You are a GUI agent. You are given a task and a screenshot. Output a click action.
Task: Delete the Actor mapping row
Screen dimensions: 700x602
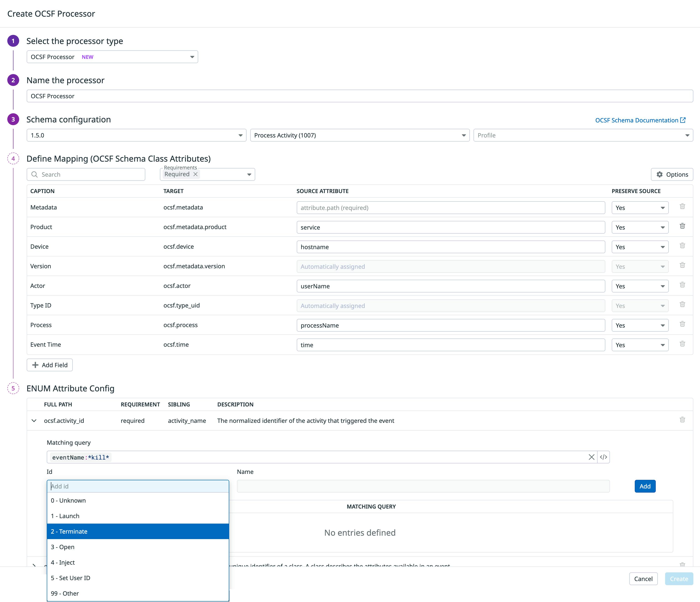682,285
